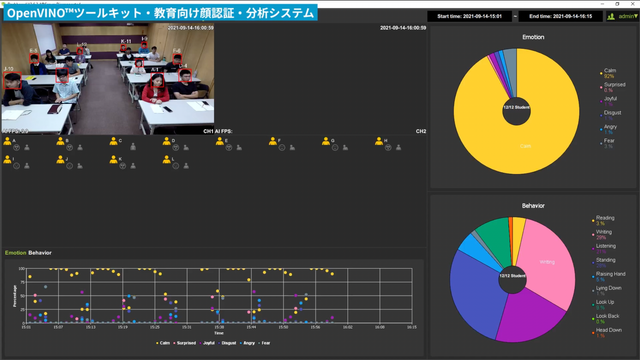The height and width of the screenshot is (360, 640).
Task: Select face box labeled J-10 in video
Action: (12, 80)
